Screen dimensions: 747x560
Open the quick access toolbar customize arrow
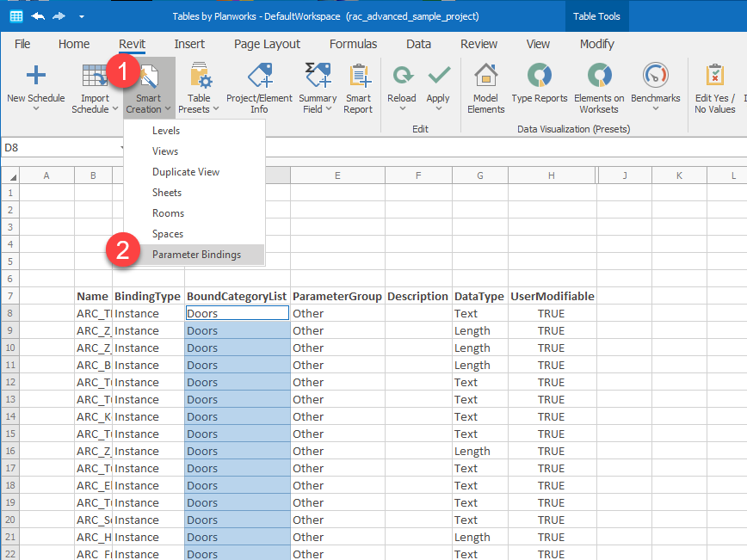click(x=82, y=16)
